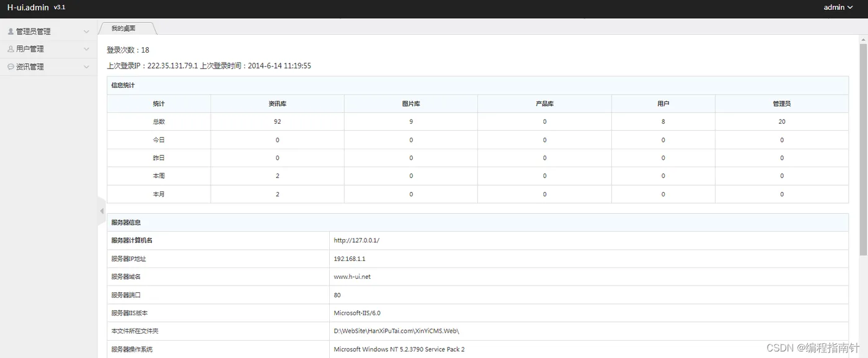The image size is (868, 358).
Task: Click the 192.168.1.1 IP value
Action: click(350, 258)
